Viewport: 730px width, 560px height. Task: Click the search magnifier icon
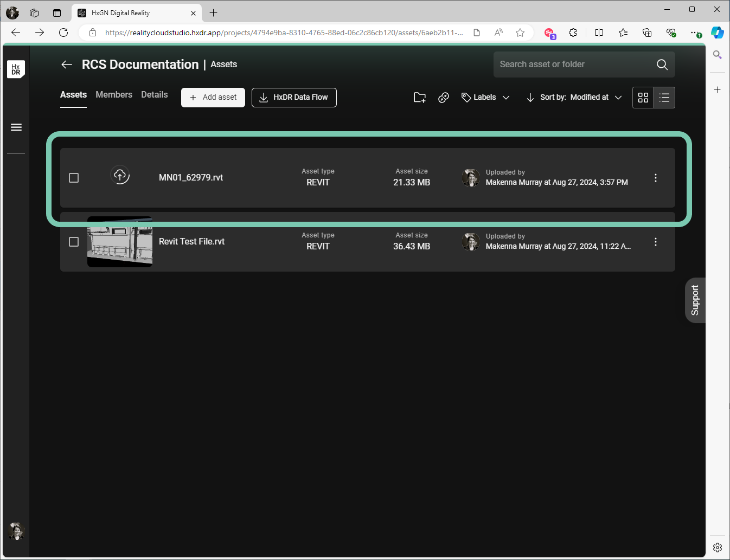pos(662,65)
